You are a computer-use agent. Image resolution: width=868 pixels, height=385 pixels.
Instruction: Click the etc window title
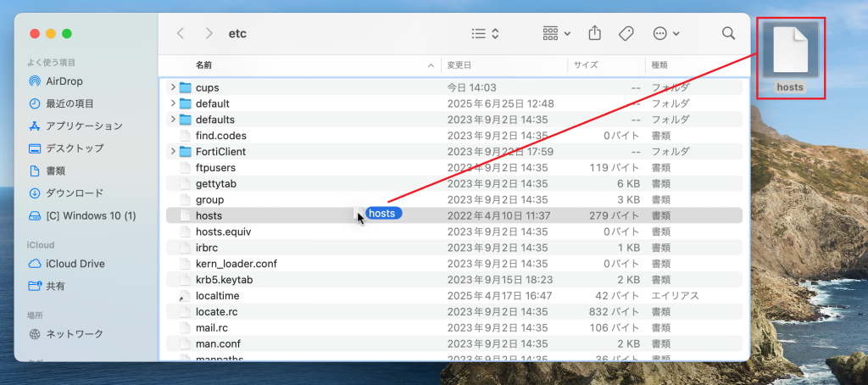tap(237, 34)
